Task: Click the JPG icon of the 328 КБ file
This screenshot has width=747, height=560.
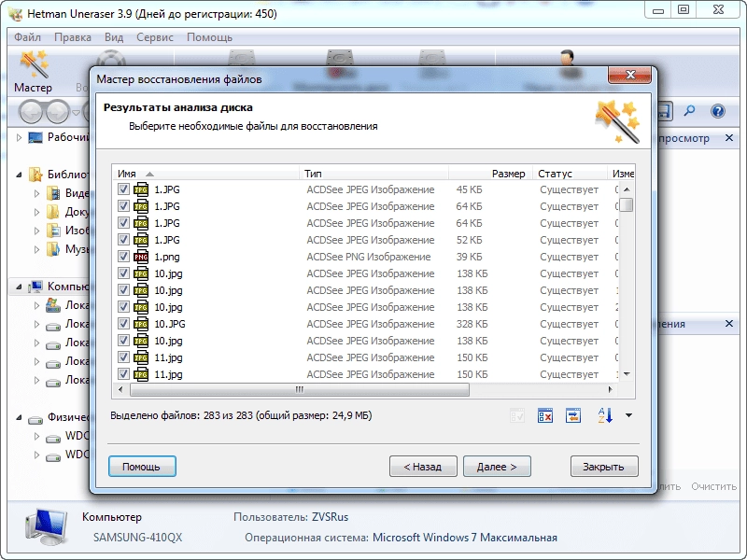Action: point(141,324)
